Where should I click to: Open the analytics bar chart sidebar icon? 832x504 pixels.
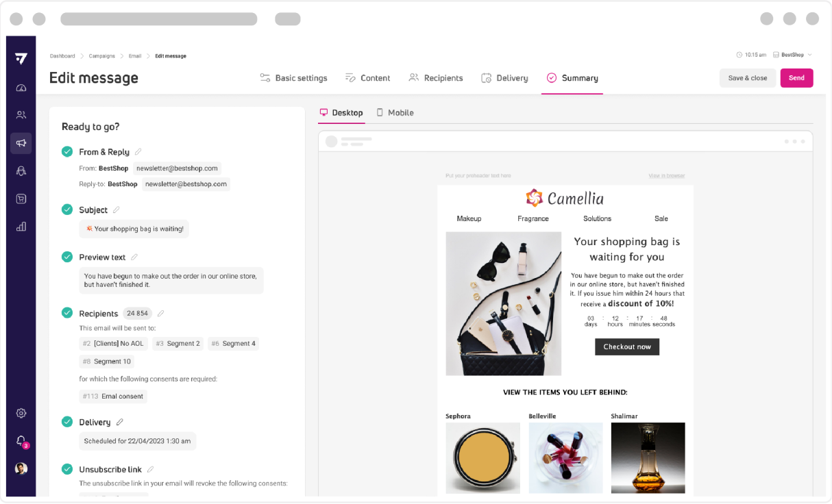coord(21,227)
